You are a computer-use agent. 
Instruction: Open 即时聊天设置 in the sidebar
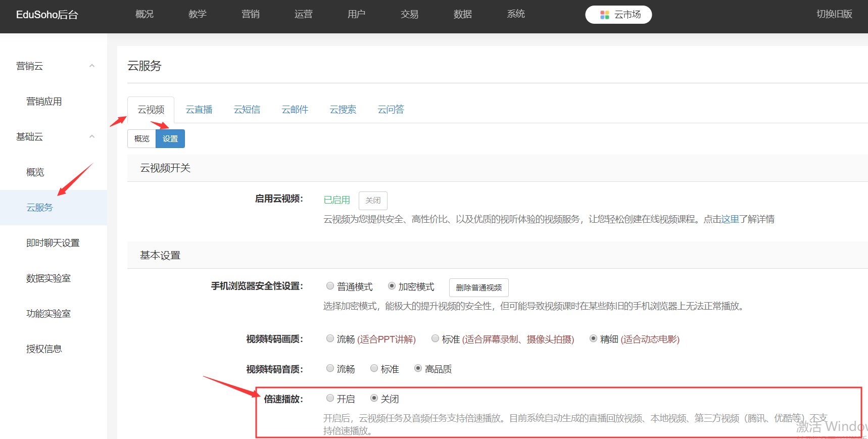click(53, 243)
